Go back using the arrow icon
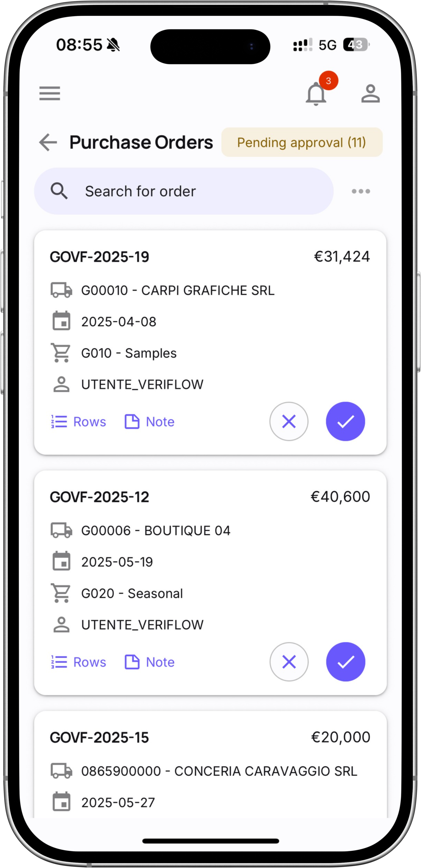421x868 pixels. 48,142
